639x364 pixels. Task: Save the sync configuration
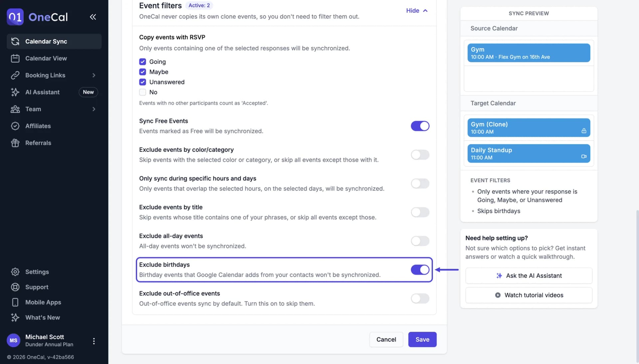click(x=422, y=339)
